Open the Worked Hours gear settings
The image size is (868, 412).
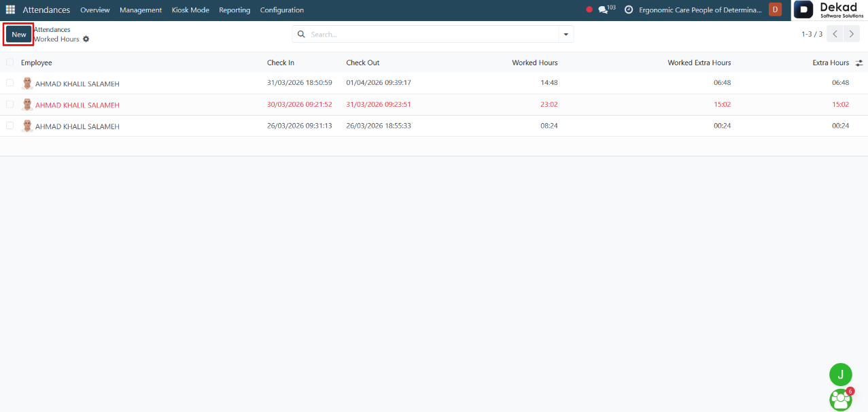coord(86,39)
